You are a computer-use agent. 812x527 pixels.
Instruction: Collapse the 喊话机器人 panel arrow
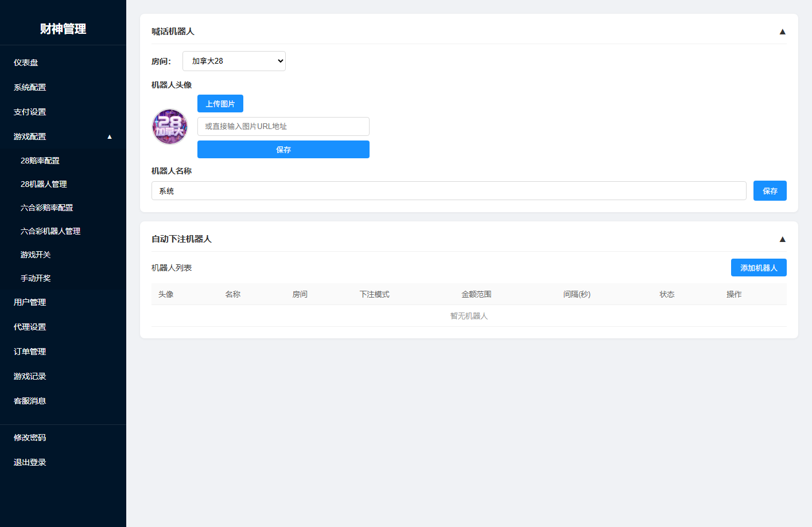point(782,32)
